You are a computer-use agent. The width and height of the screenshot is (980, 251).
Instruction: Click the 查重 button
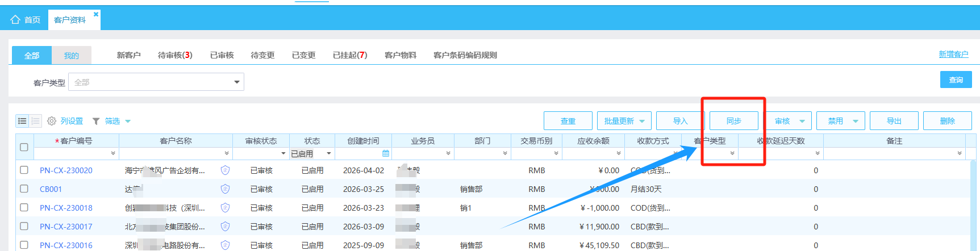[568, 121]
